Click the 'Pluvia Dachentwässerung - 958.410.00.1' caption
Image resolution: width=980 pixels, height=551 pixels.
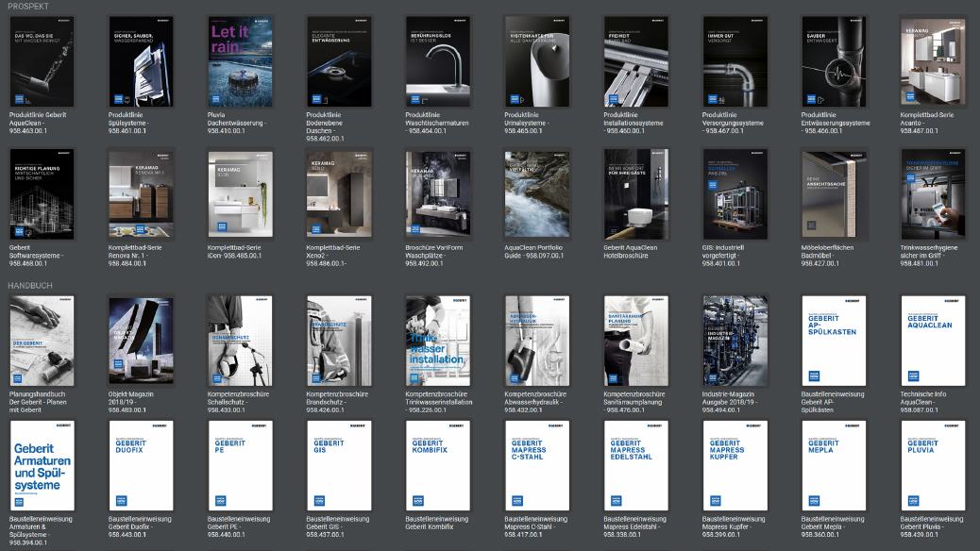click(238, 123)
